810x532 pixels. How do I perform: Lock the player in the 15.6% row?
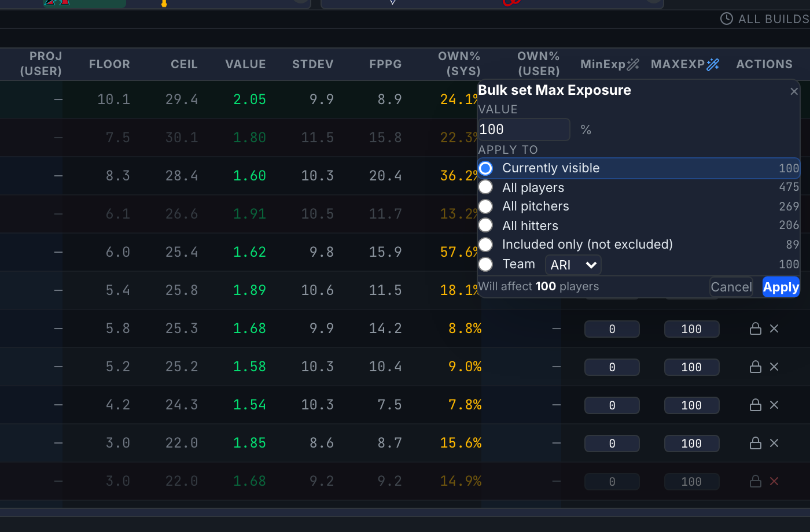(755, 444)
